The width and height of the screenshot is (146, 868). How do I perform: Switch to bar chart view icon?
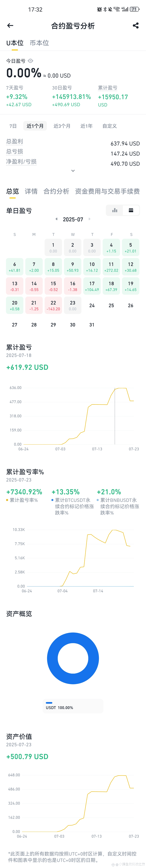[115, 210]
